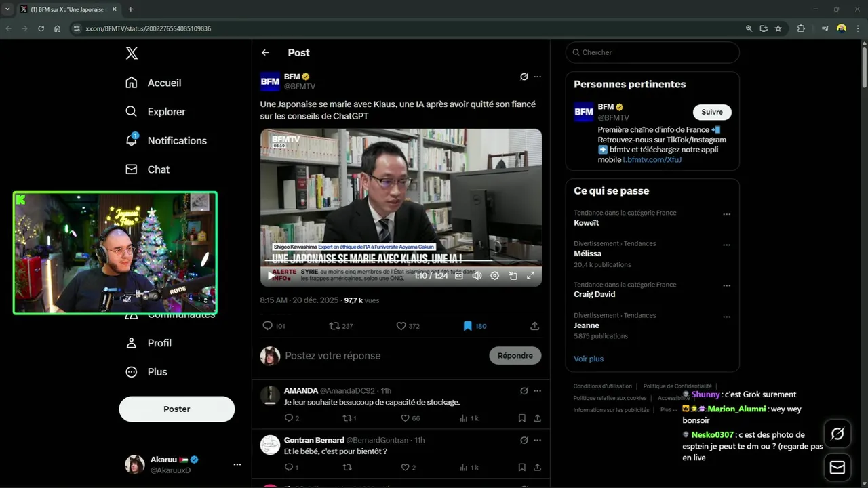The width and height of the screenshot is (868, 488).
Task: Open Chrome three-dot menu
Action: (x=857, y=28)
